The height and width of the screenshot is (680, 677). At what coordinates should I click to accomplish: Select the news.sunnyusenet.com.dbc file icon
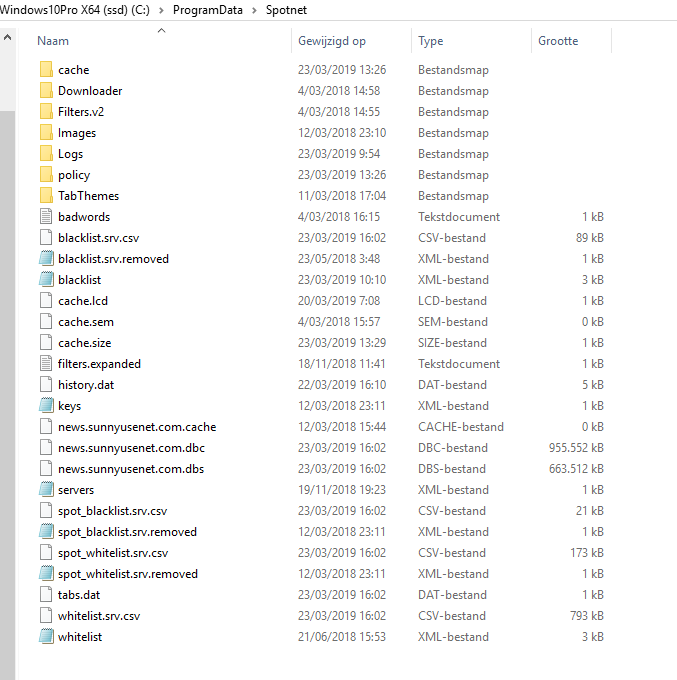tap(46, 448)
